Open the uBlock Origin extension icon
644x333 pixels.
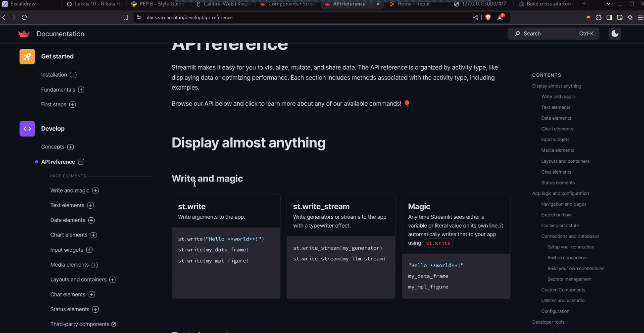(589, 17)
